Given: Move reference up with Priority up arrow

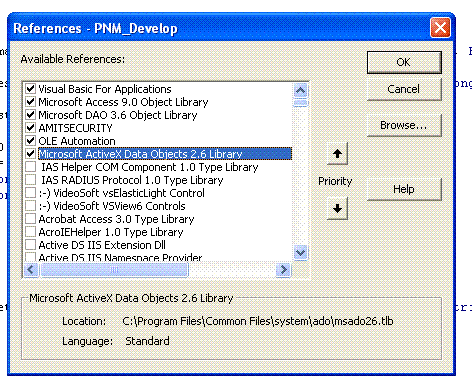Looking at the screenshot, I should 337,154.
